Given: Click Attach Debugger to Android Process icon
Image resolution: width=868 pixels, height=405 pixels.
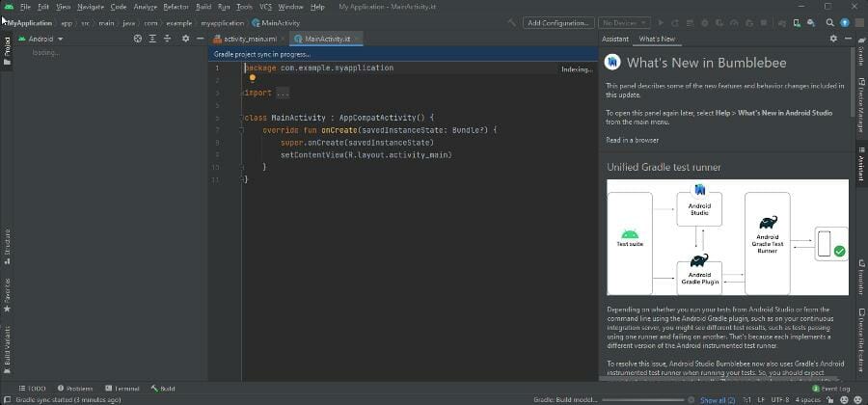Looking at the screenshot, I should coord(749,23).
